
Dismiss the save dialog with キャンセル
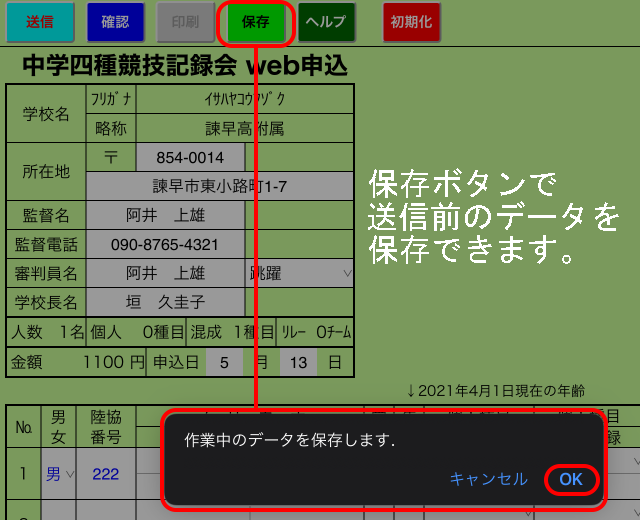click(x=488, y=479)
